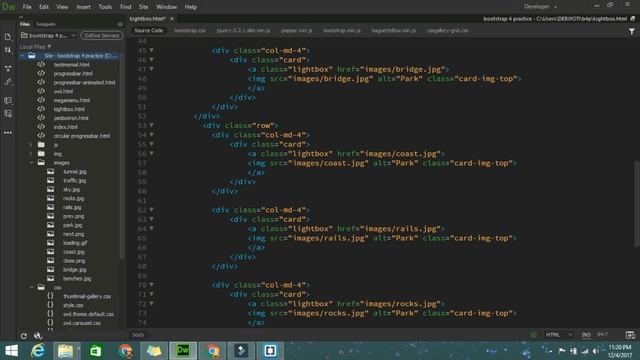Collapse code at line 53 fold arrow
This screenshot has width=640, height=360.
(x=151, y=125)
